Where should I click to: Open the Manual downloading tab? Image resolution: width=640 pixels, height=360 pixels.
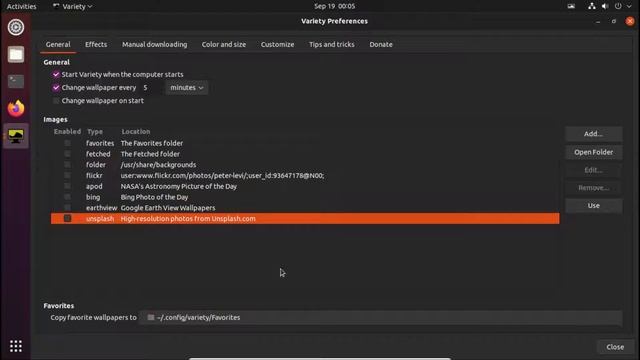pyautogui.click(x=155, y=44)
